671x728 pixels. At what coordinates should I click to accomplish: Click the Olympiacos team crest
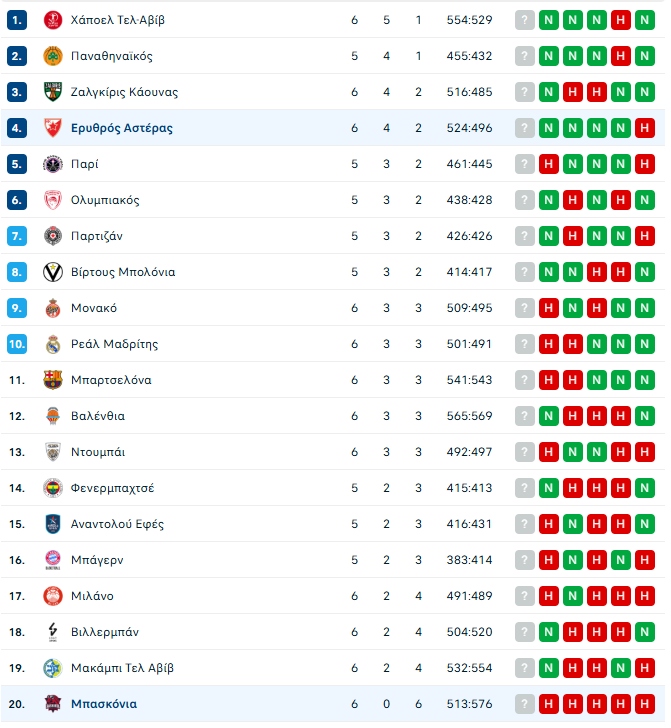point(53,200)
